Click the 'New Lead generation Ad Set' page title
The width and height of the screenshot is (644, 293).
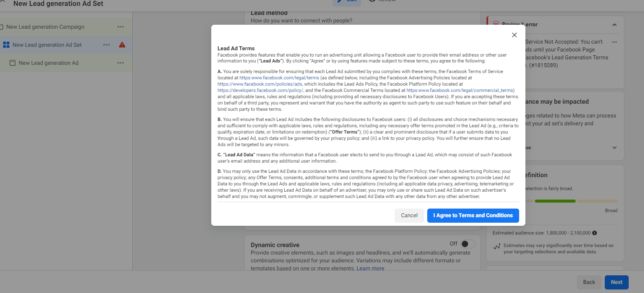(58, 4)
